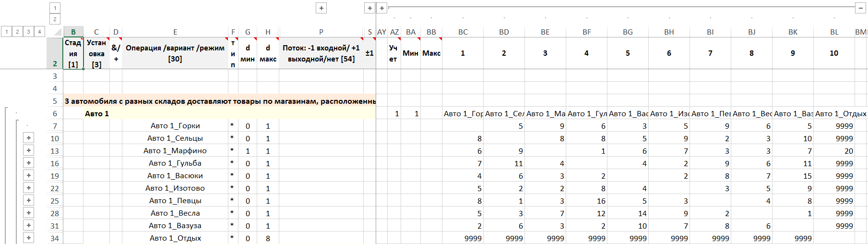Select column BC header
This screenshot has width=868, height=244.
[x=463, y=32]
